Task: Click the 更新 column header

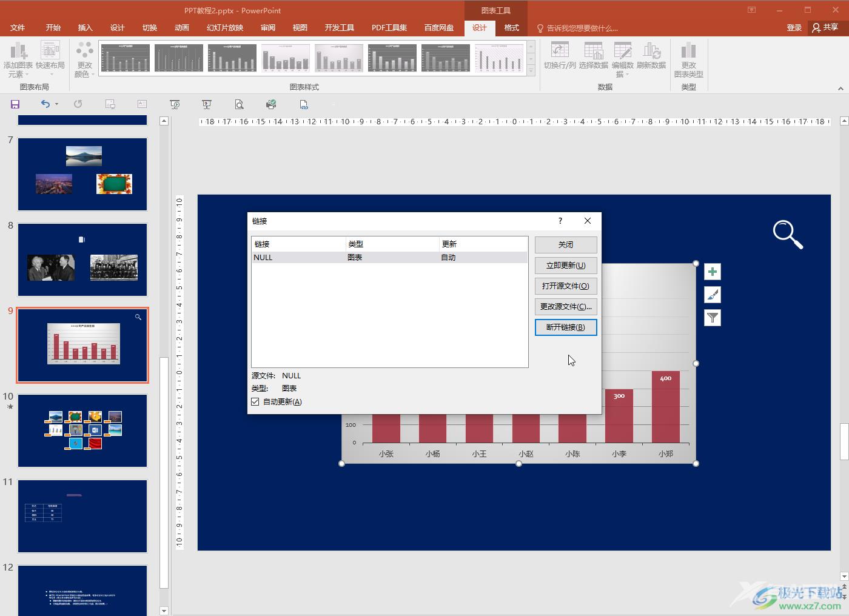Action: tap(483, 244)
